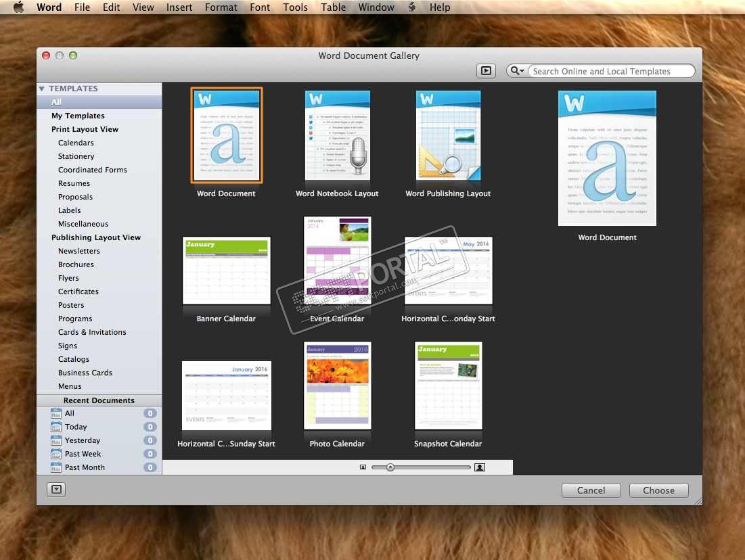Select the Word Notebook Layout template

[337, 135]
